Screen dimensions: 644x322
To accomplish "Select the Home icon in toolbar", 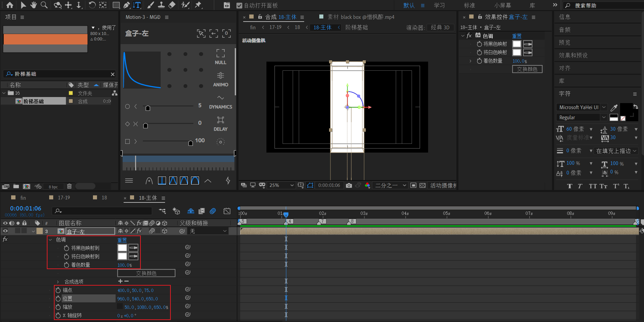I will tap(10, 5).
